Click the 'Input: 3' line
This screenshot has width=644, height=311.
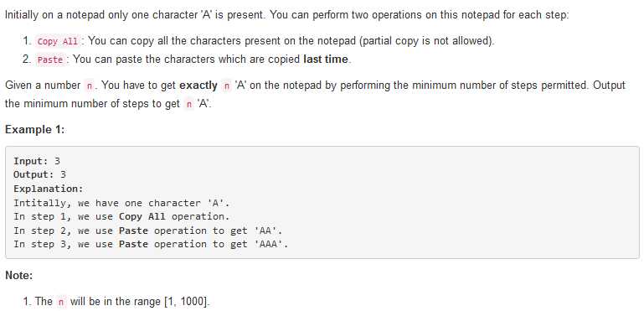[x=37, y=161]
